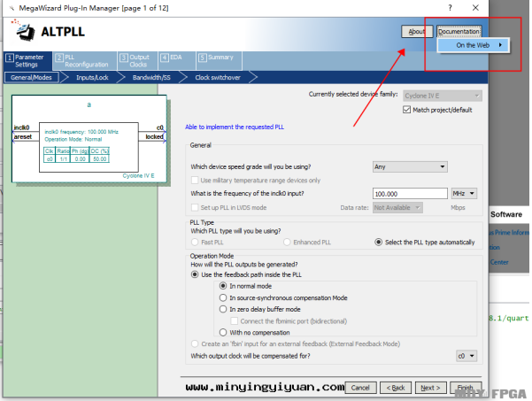Expand the device speed grade dropdown
Screen dimensions: 532x401
click(426, 166)
